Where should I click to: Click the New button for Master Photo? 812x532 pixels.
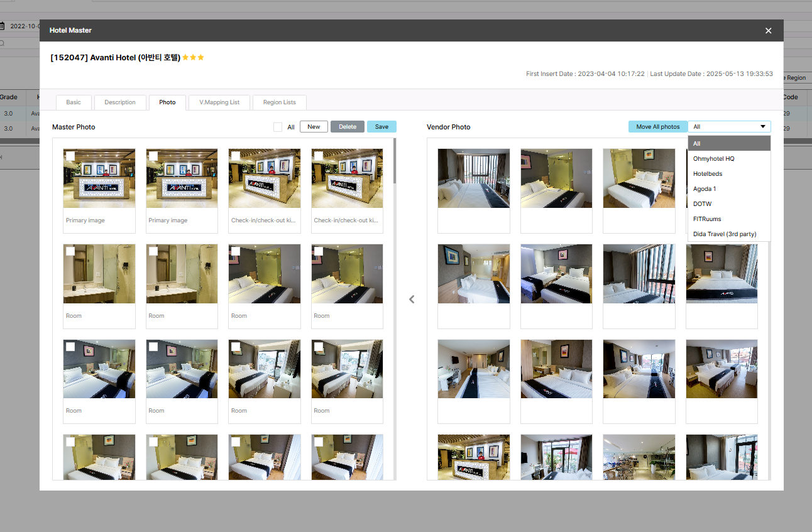click(x=314, y=127)
